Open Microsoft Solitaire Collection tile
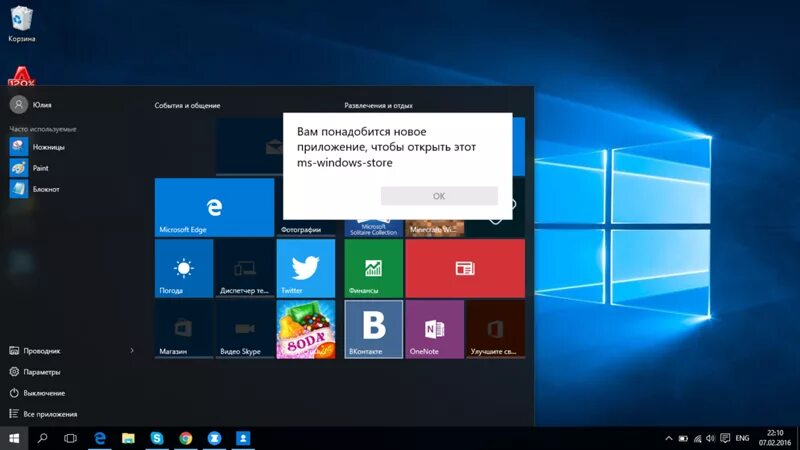 coord(373,228)
